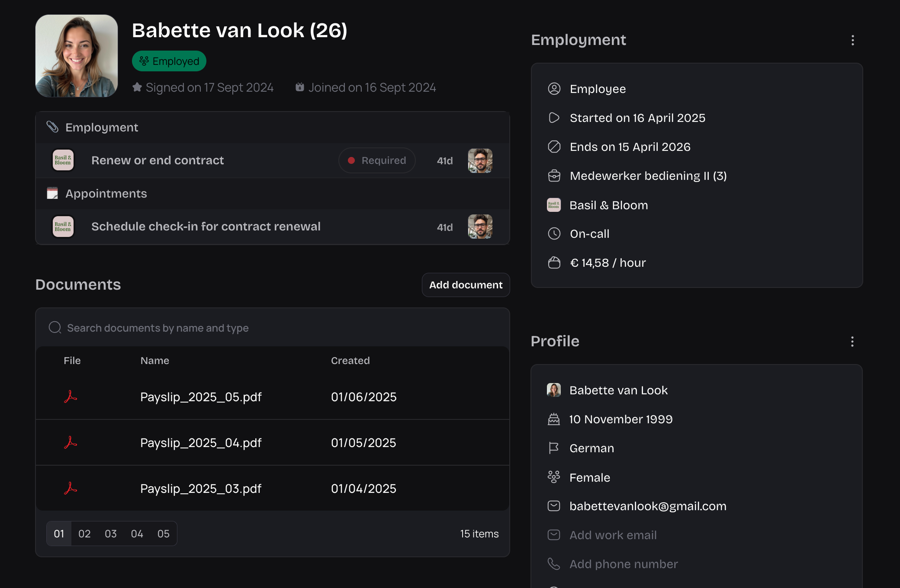This screenshot has height=588, width=900.
Task: Click Add work email link
Action: pyautogui.click(x=613, y=535)
